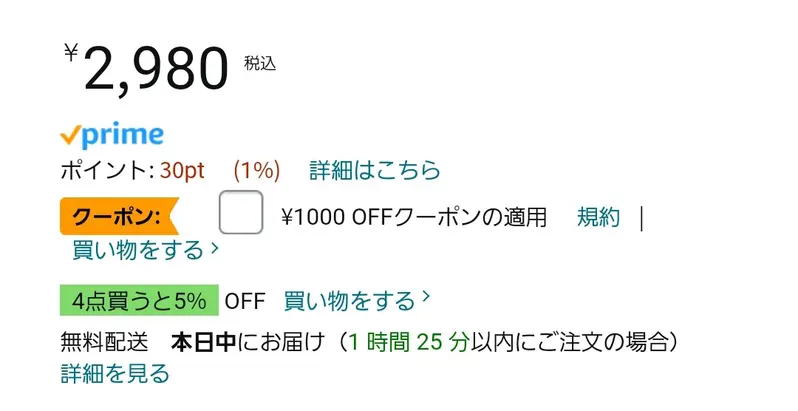Click the orange クーポン badge
Screen dimensions: 798x411
(x=116, y=216)
